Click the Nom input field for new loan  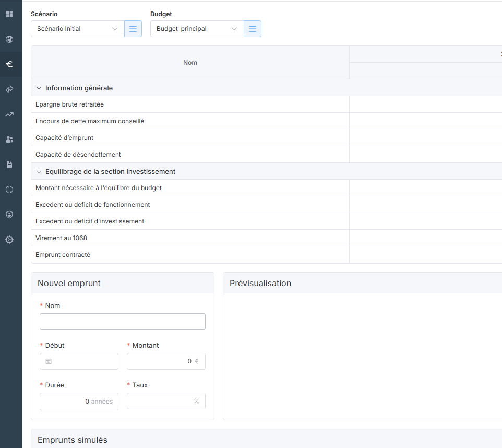pos(123,322)
